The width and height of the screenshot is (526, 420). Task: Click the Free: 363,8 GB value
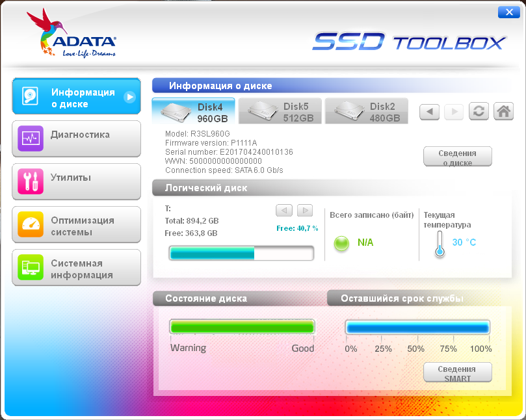click(191, 233)
